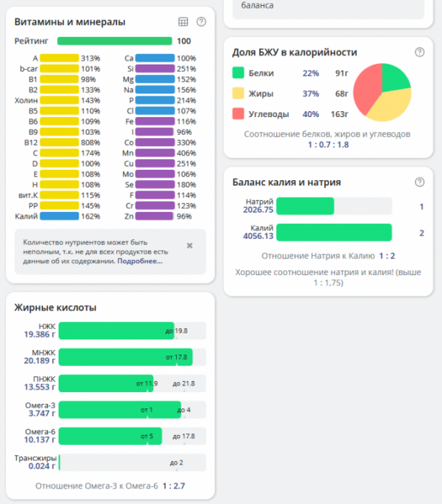Click the Омега-3 bar
Image resolution: width=442 pixels, height=504 pixels.
point(133,410)
